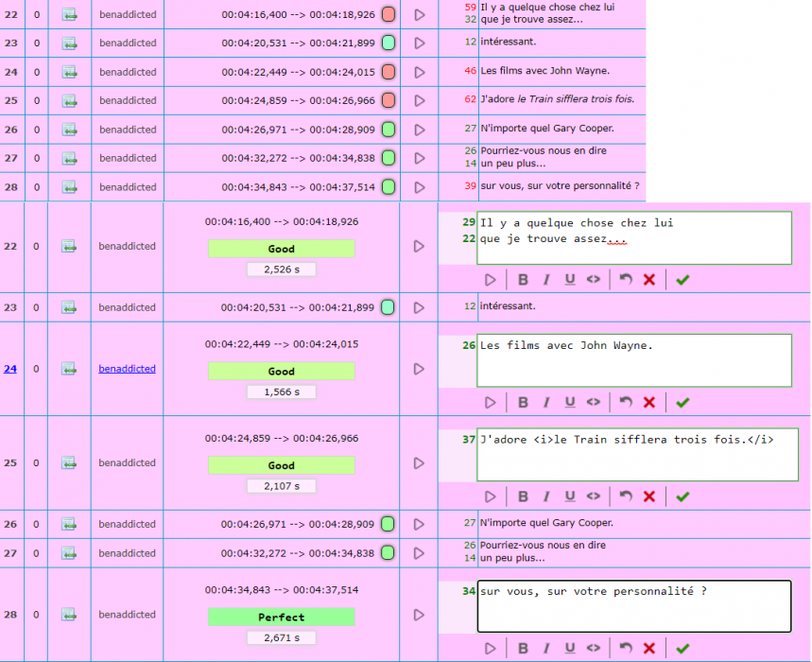Image resolution: width=812 pixels, height=662 pixels.
Task: Play preview from toolbar under 'Les films avec John Wayne' editor
Action: point(490,402)
